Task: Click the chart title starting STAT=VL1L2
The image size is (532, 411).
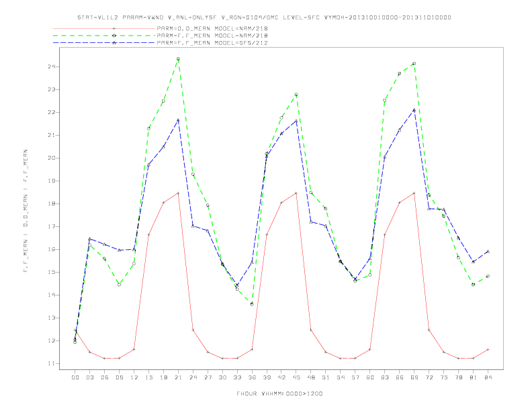Action: pos(264,17)
